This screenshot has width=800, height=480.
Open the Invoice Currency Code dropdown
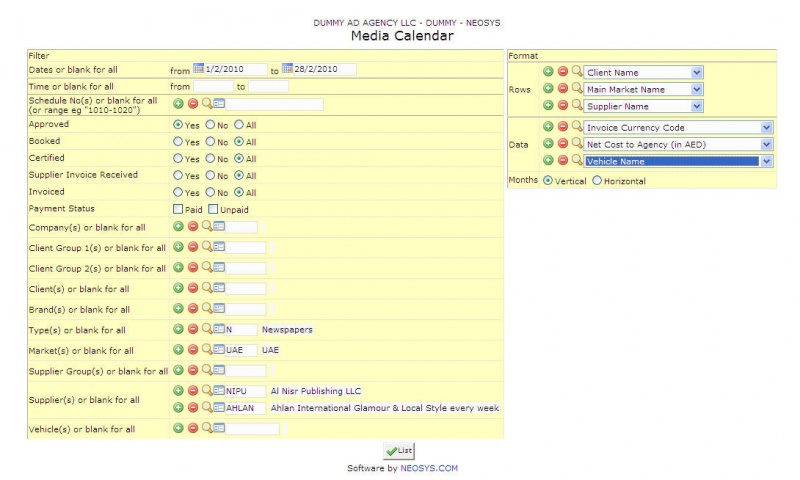766,128
